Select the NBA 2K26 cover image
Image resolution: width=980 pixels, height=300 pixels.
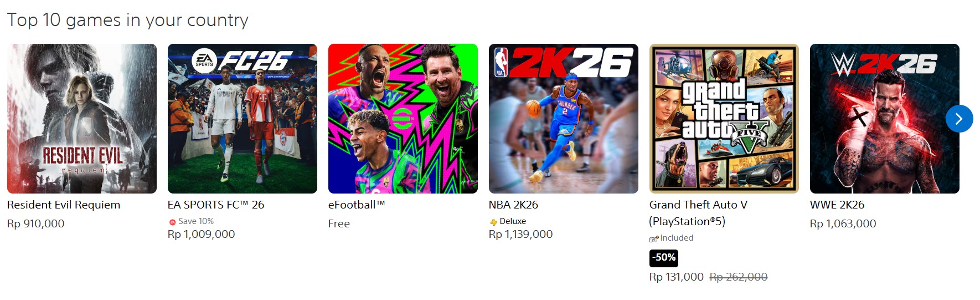pos(564,119)
